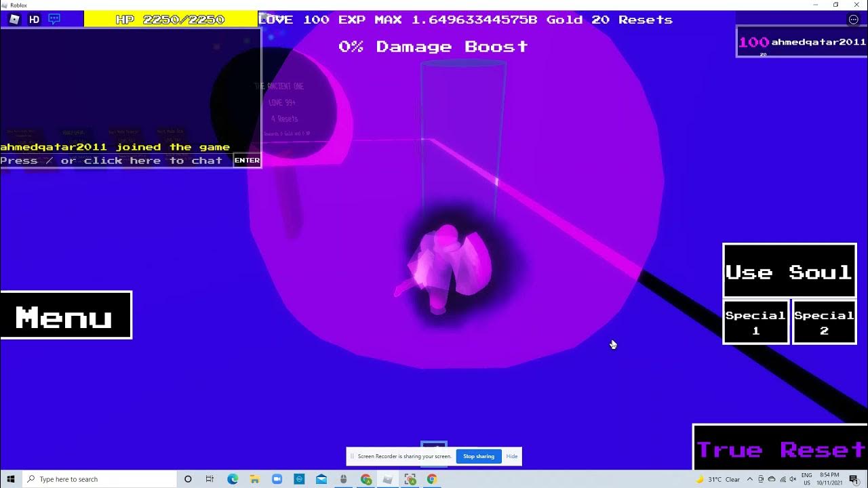Click the True Reset button

(780, 447)
